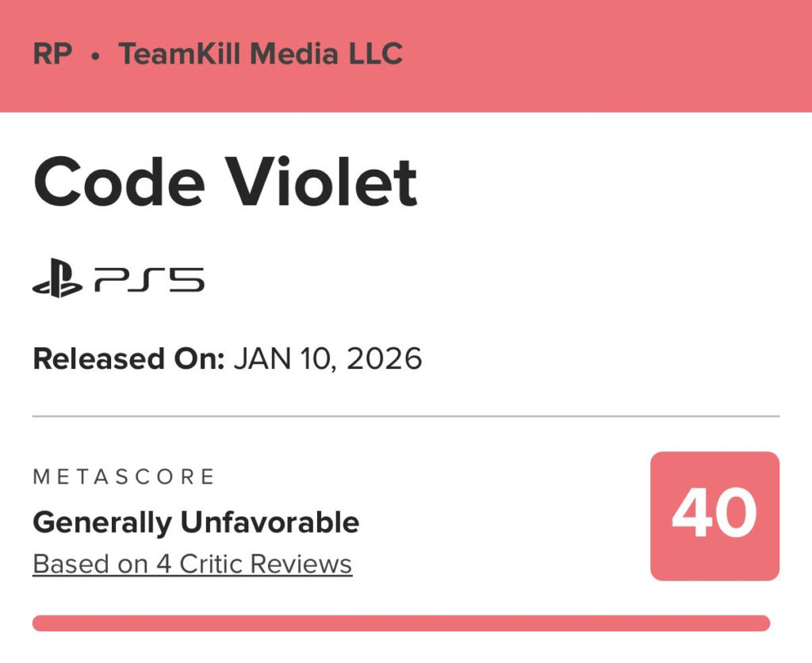
Task: Click the grey divider line above METASCORE
Action: pyautogui.click(x=405, y=416)
